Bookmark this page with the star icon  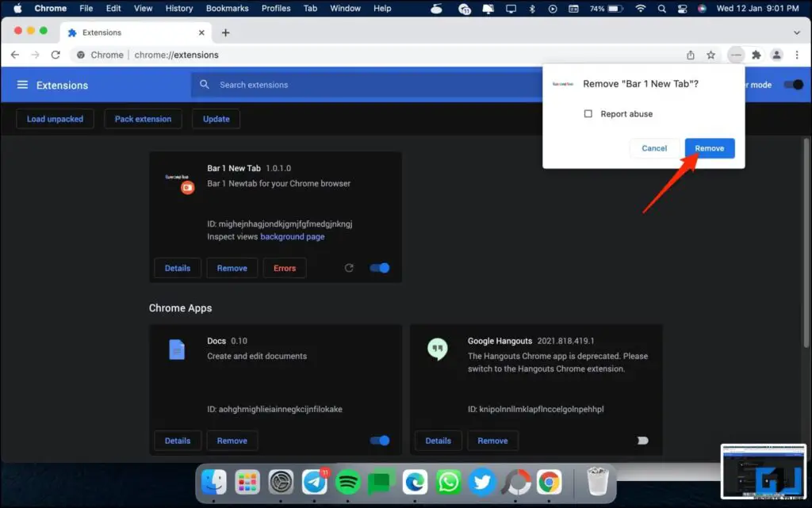tap(711, 55)
